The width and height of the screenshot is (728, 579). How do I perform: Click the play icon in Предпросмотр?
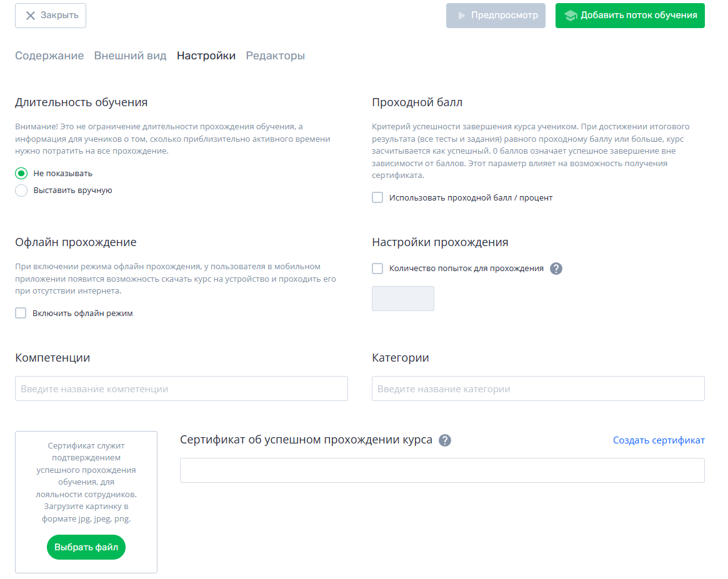click(461, 16)
